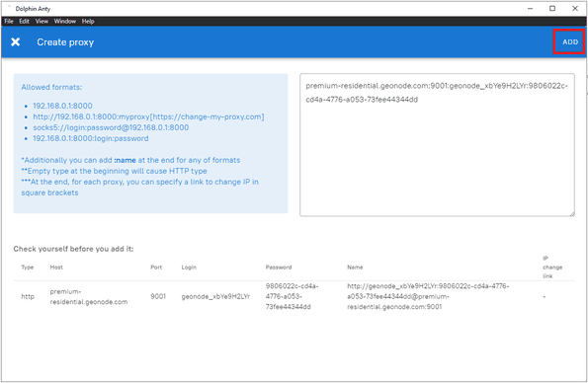Open the Help menu
The image size is (588, 383).
coord(88,22)
